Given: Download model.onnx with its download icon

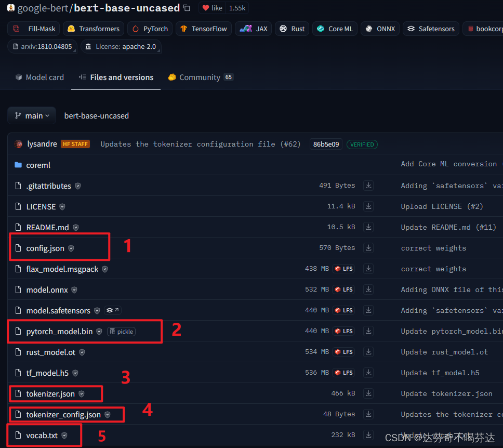Looking at the screenshot, I should coord(368,289).
